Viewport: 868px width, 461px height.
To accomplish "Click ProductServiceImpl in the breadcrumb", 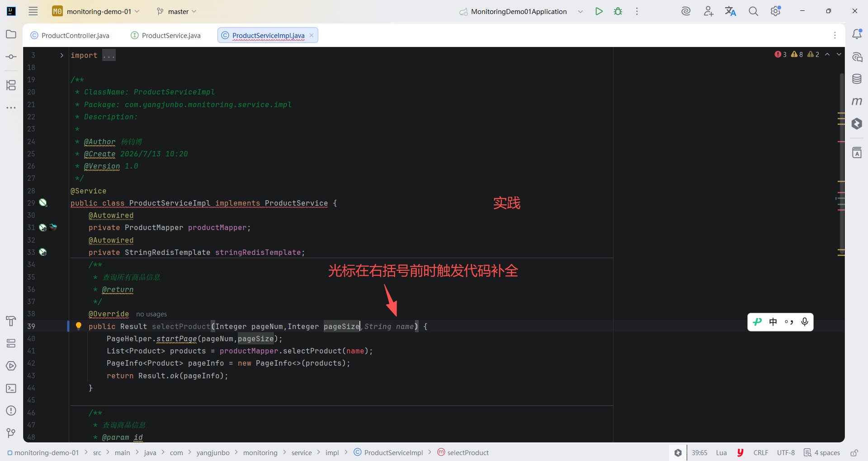I will pos(389,452).
